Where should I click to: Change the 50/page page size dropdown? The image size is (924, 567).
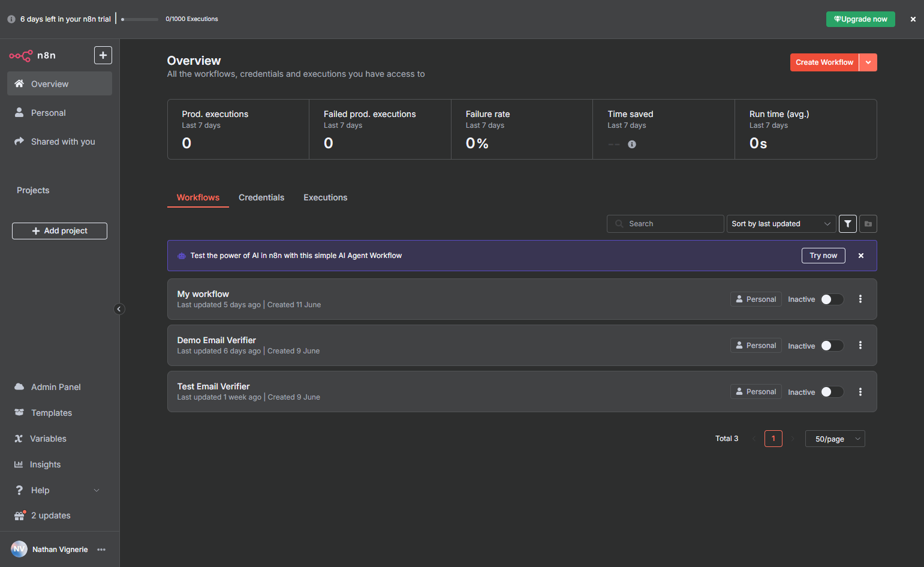[835, 439]
